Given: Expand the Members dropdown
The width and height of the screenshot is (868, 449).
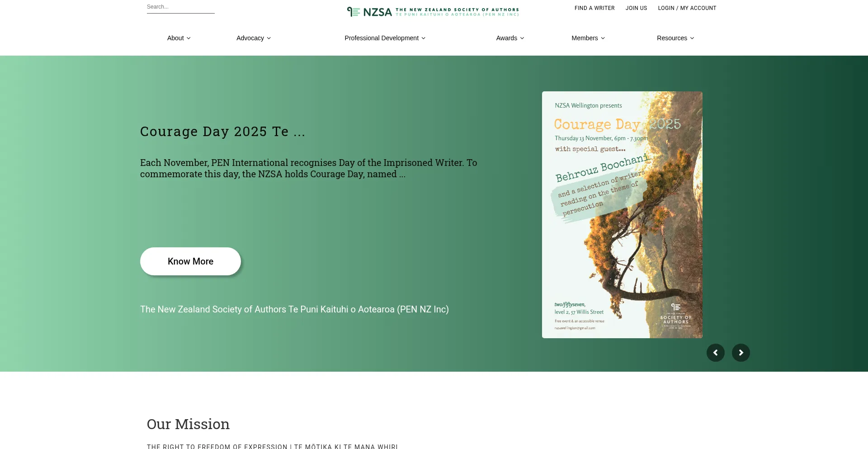Looking at the screenshot, I should click(588, 38).
